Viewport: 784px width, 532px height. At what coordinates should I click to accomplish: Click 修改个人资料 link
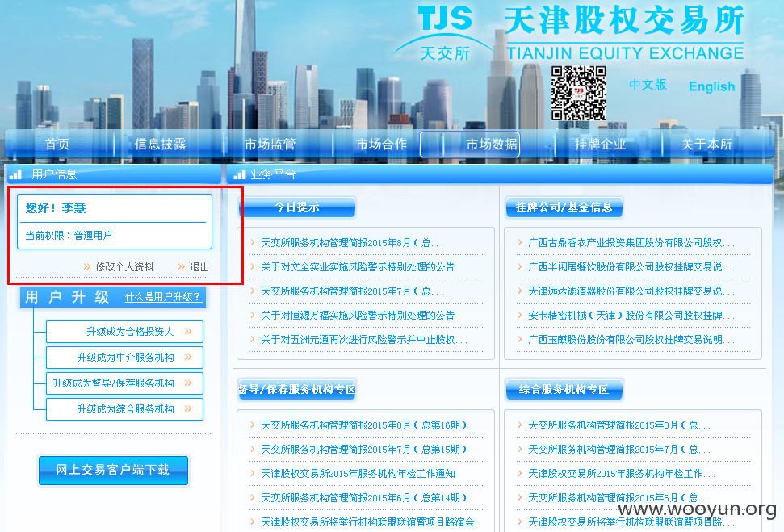pos(124,267)
